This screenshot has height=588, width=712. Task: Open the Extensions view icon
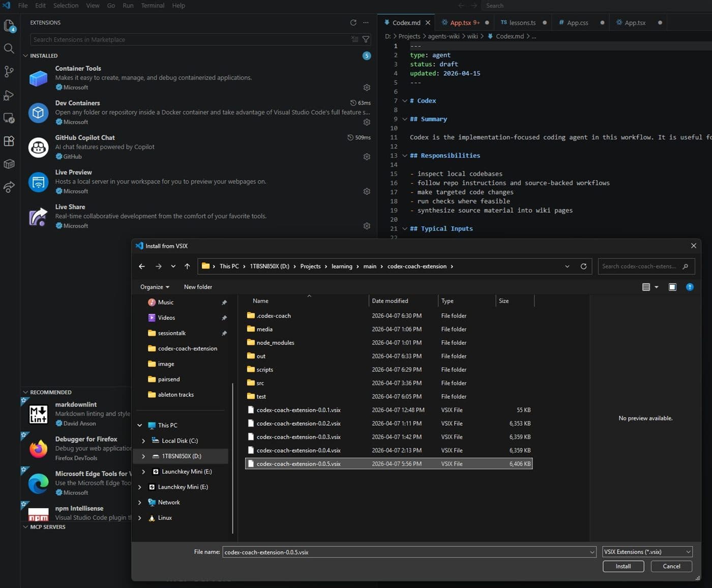tap(9, 141)
